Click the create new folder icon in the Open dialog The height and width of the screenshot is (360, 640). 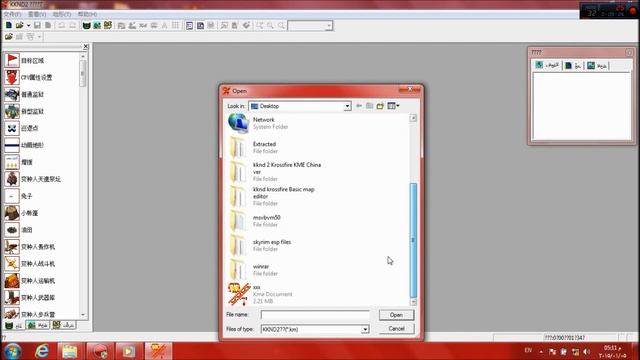380,106
